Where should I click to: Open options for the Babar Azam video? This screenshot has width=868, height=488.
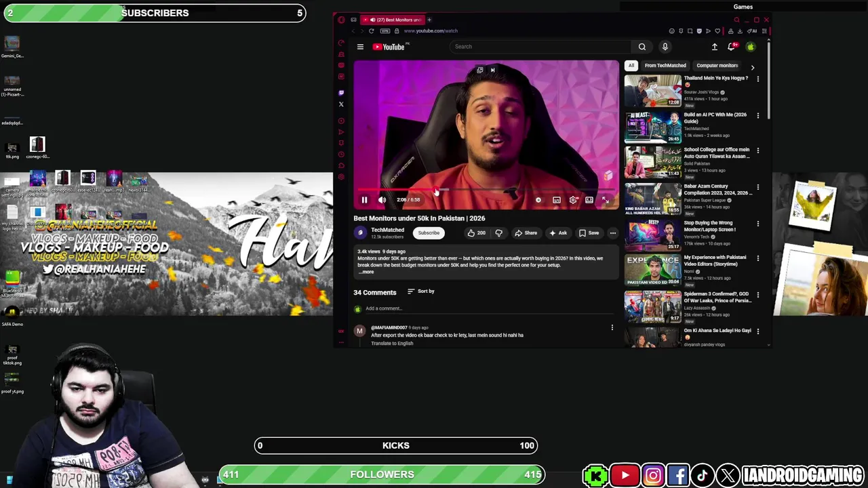(757, 187)
